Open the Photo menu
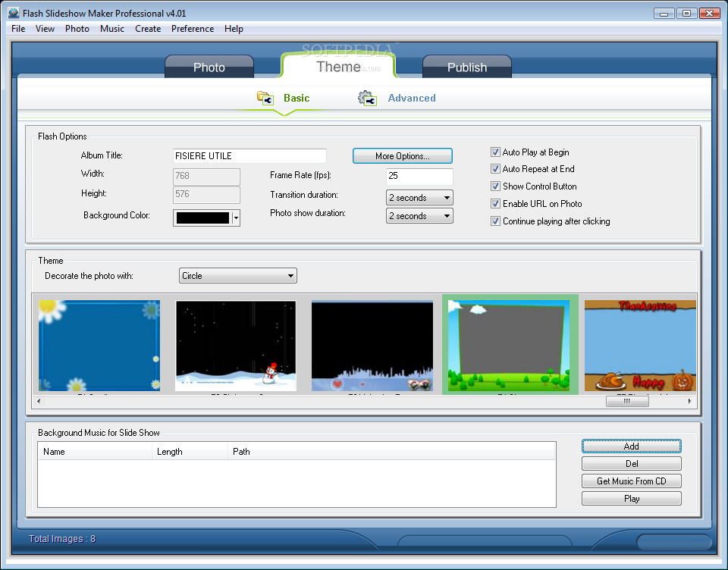The width and height of the screenshot is (728, 570). point(77,29)
